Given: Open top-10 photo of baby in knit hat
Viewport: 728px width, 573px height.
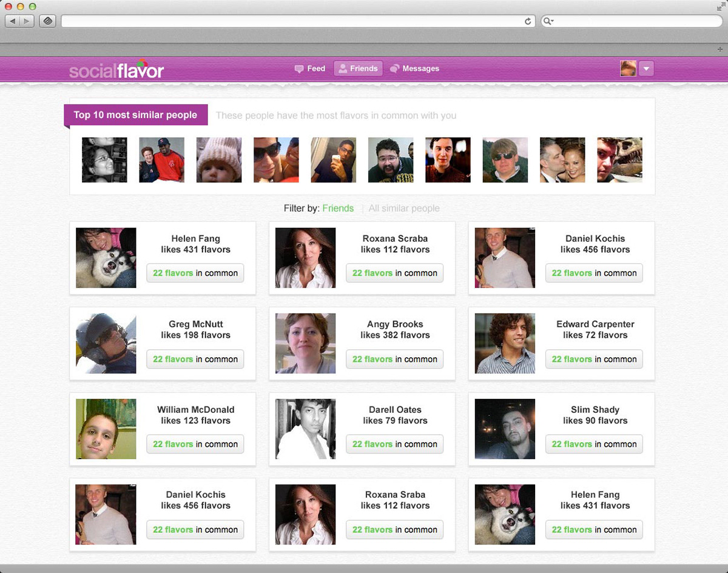Looking at the screenshot, I should (219, 159).
